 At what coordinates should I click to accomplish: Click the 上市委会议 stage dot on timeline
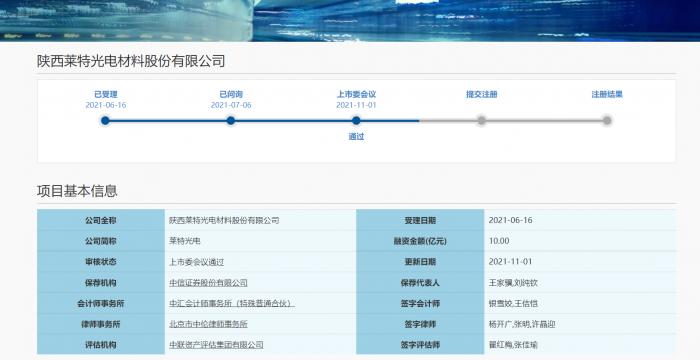pos(356,121)
